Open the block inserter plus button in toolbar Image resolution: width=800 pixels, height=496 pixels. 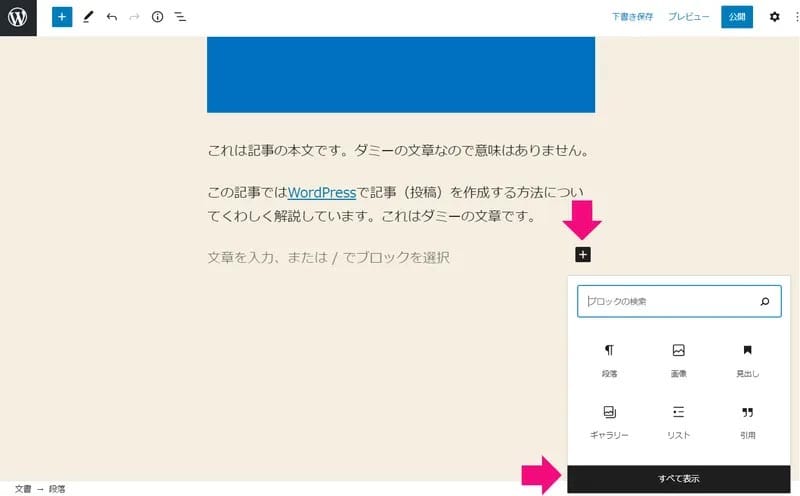tap(62, 17)
